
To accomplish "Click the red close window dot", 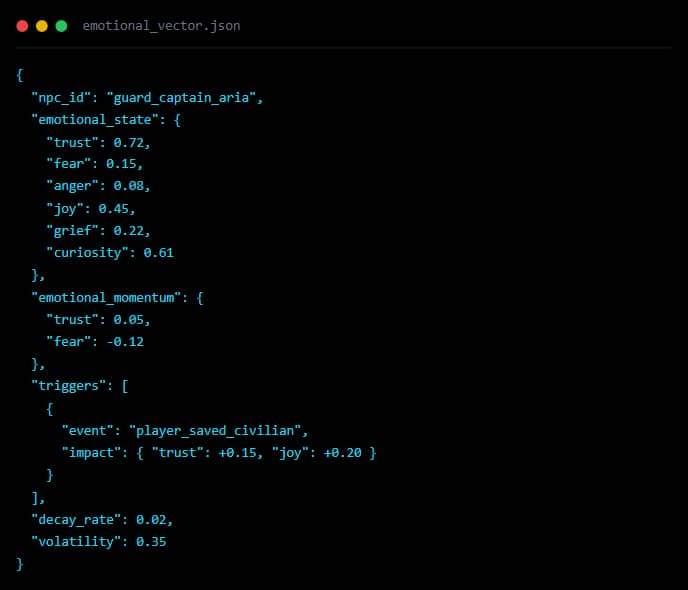I will pos(22,25).
